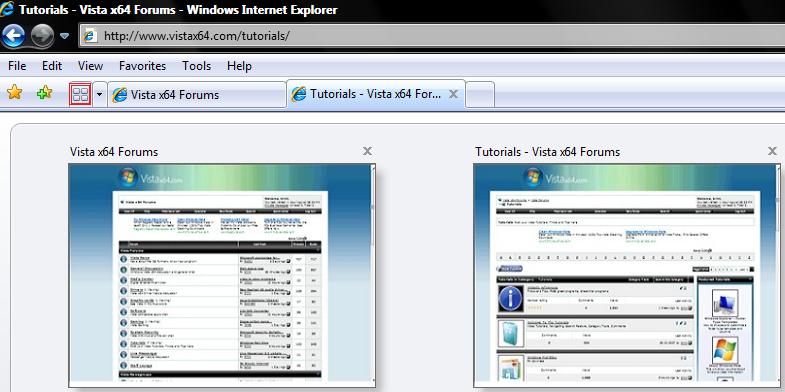Click the IE icon on the Tutorials tab
Image resolution: width=785 pixels, height=392 pixels.
(x=299, y=94)
